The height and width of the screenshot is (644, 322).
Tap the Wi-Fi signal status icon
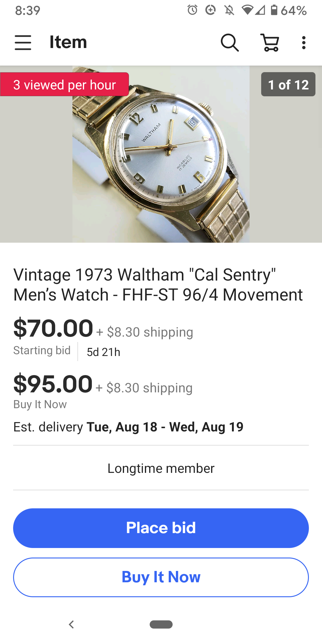point(247,10)
